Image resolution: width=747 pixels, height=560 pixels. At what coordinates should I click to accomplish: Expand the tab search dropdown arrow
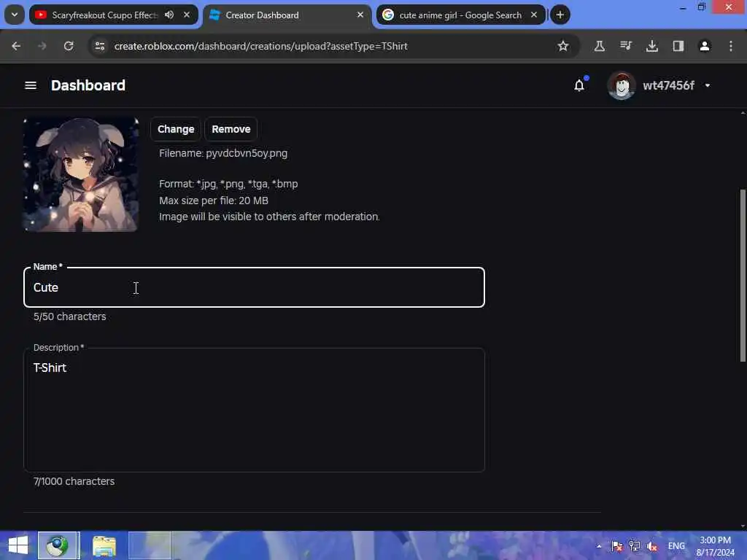click(x=15, y=15)
